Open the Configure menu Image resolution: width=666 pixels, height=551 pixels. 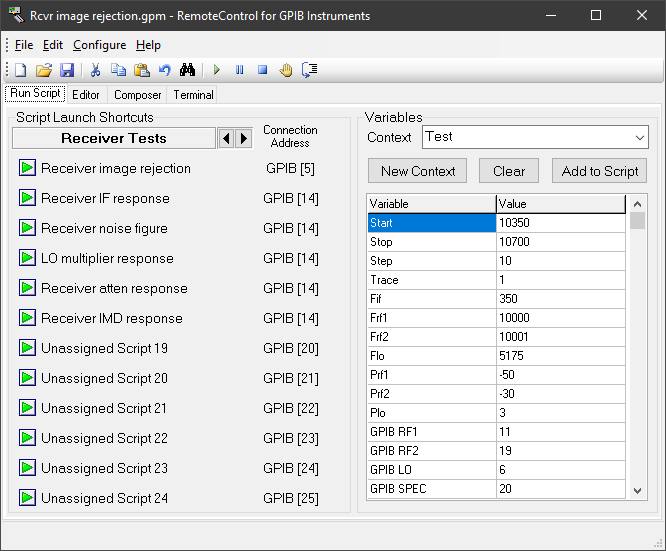point(99,45)
